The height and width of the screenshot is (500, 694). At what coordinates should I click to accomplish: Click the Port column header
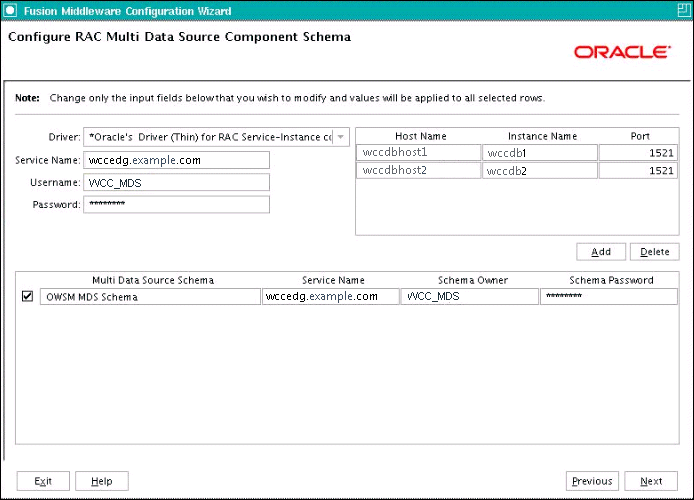(x=640, y=136)
